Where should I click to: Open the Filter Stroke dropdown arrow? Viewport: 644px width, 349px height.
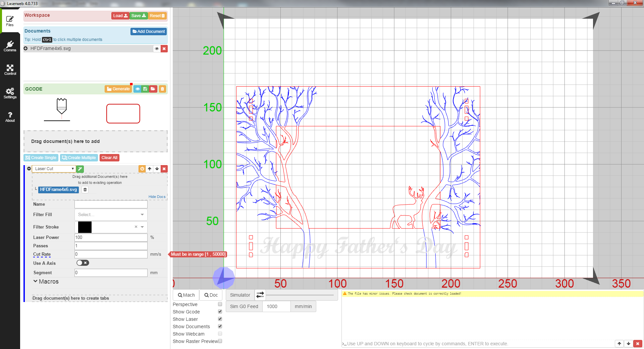(x=143, y=227)
